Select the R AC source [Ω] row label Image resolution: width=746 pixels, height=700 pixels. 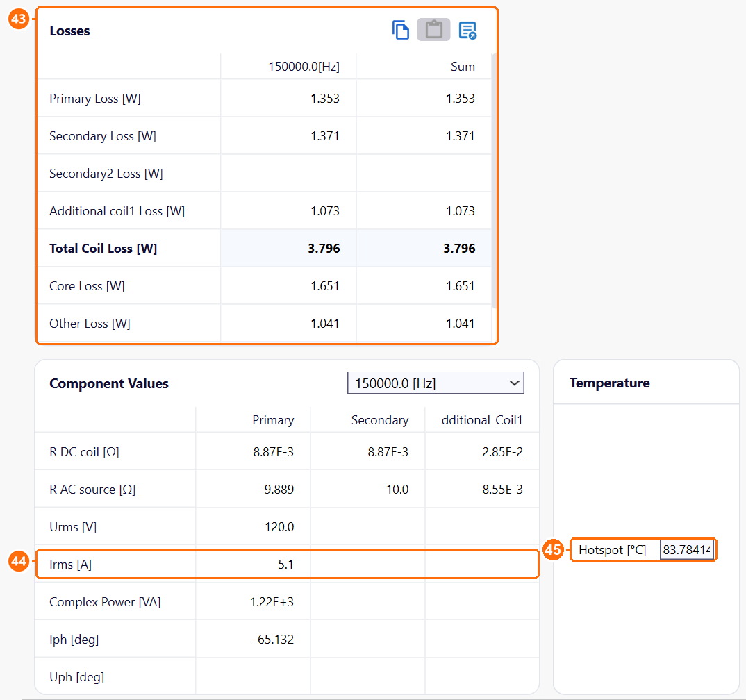(x=92, y=490)
